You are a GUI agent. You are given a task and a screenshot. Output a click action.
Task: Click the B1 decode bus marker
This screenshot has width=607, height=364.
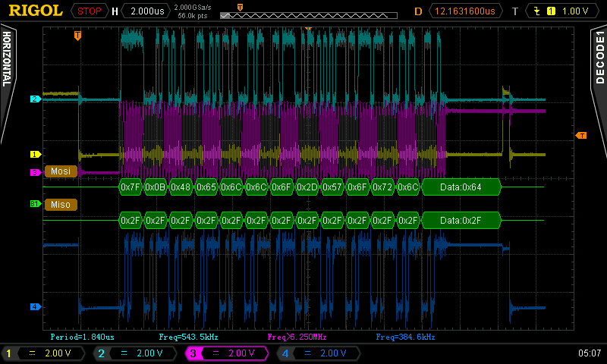pos(35,203)
